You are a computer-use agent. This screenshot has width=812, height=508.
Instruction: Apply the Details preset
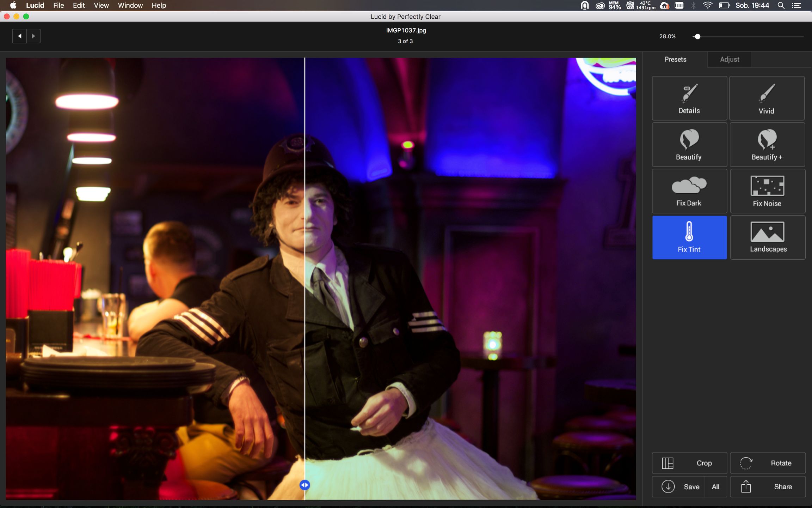[x=689, y=98]
